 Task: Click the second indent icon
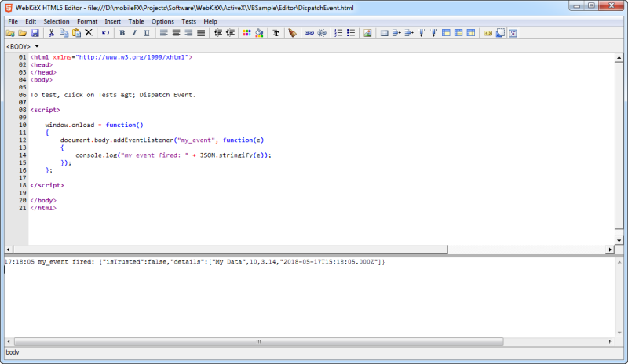coord(230,33)
